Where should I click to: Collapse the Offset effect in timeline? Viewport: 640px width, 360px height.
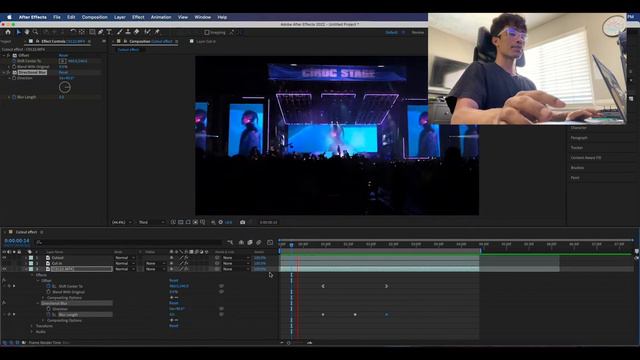[38, 280]
